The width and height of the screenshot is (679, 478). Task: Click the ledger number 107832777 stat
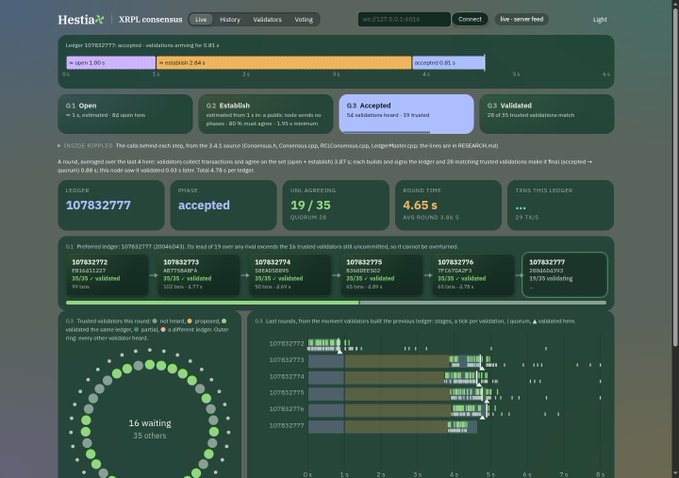tap(98, 205)
